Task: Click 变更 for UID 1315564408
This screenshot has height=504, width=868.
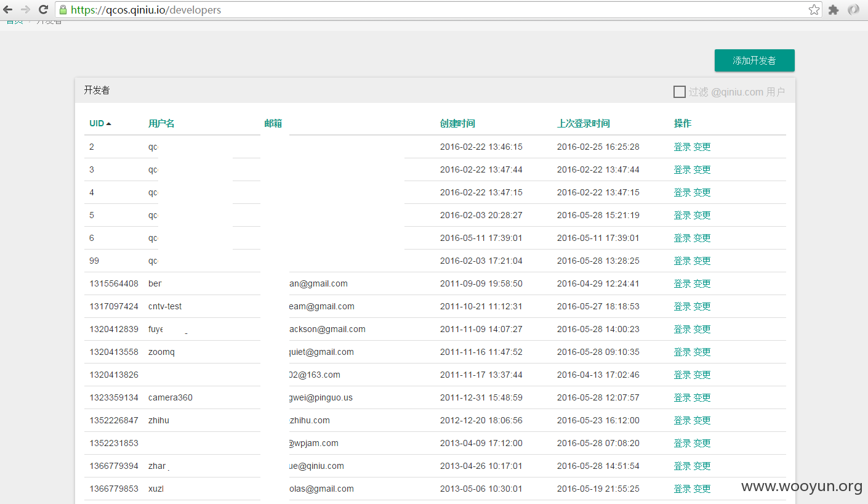Action: click(x=702, y=283)
